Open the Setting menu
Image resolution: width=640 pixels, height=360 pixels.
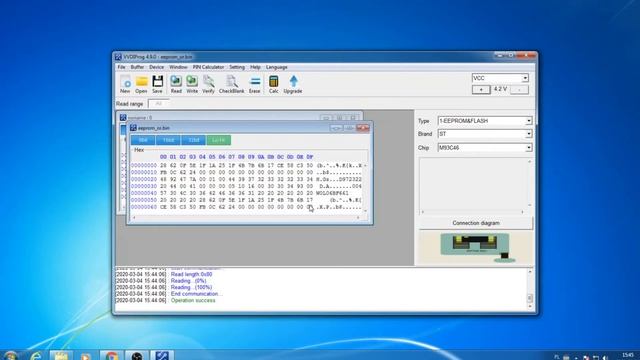pos(237,67)
